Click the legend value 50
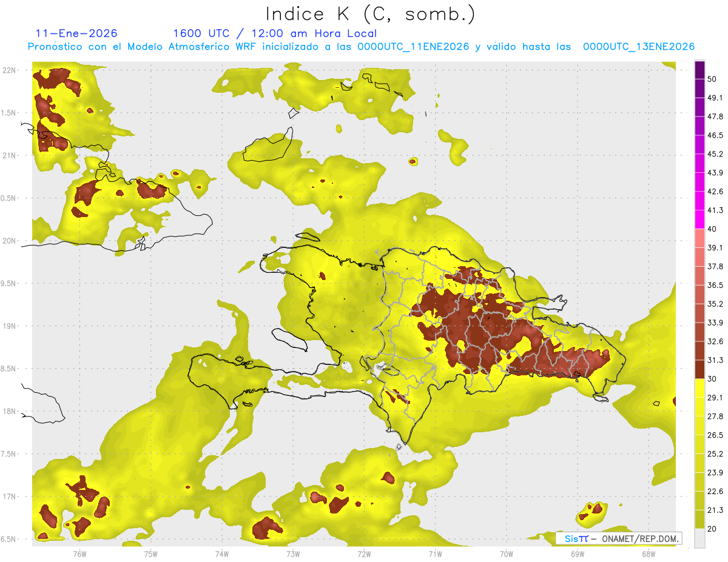Screen dimensions: 728x562 [x=712, y=79]
